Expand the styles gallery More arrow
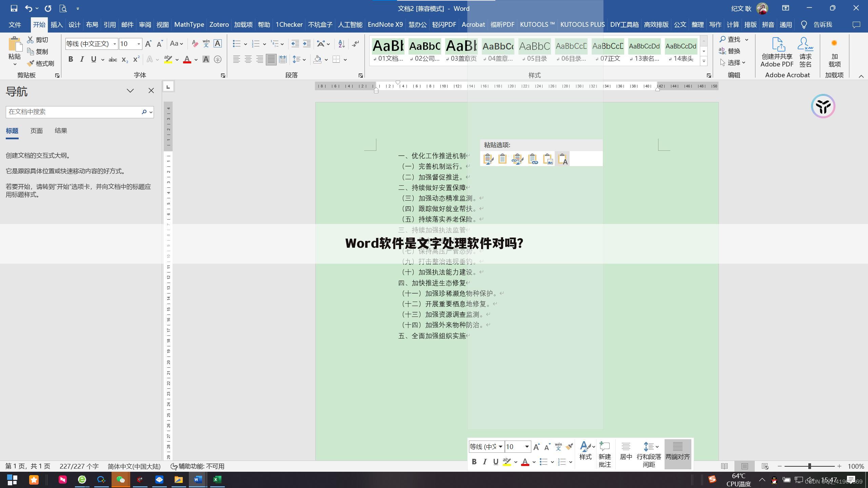The width and height of the screenshot is (868, 488). [704, 61]
